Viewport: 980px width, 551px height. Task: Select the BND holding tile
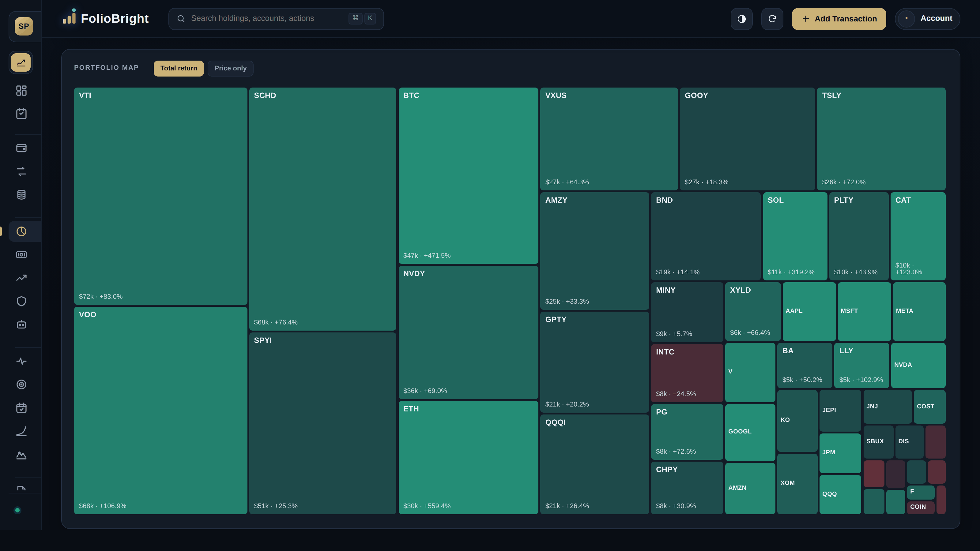pyautogui.click(x=706, y=236)
